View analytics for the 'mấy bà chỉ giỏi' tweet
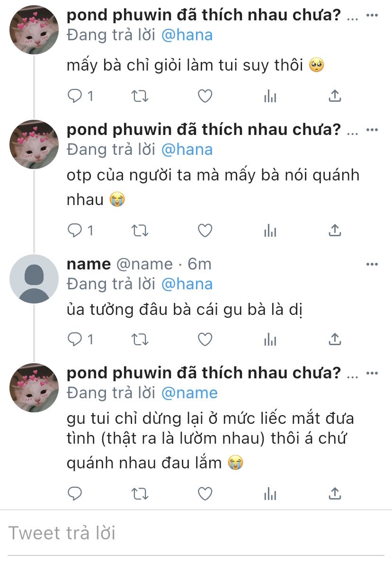Screen dimensions: 392x572 coord(270,96)
